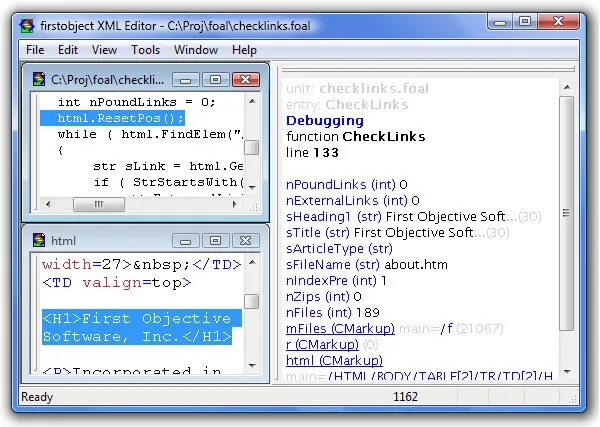Screen dimensions: 600x427
Task: Open the File menu
Action: coord(35,50)
